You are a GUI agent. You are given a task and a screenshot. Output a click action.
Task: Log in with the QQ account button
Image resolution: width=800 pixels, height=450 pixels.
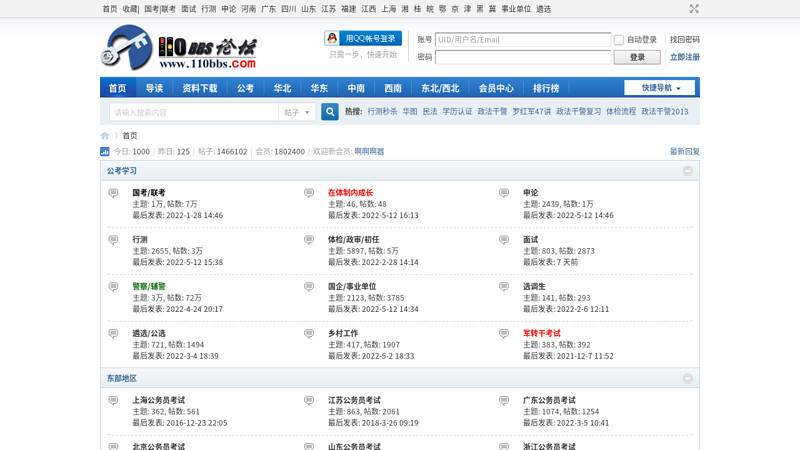click(x=363, y=38)
